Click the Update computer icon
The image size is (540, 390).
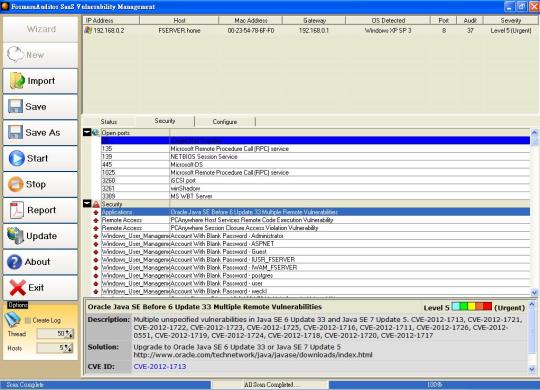click(15, 236)
